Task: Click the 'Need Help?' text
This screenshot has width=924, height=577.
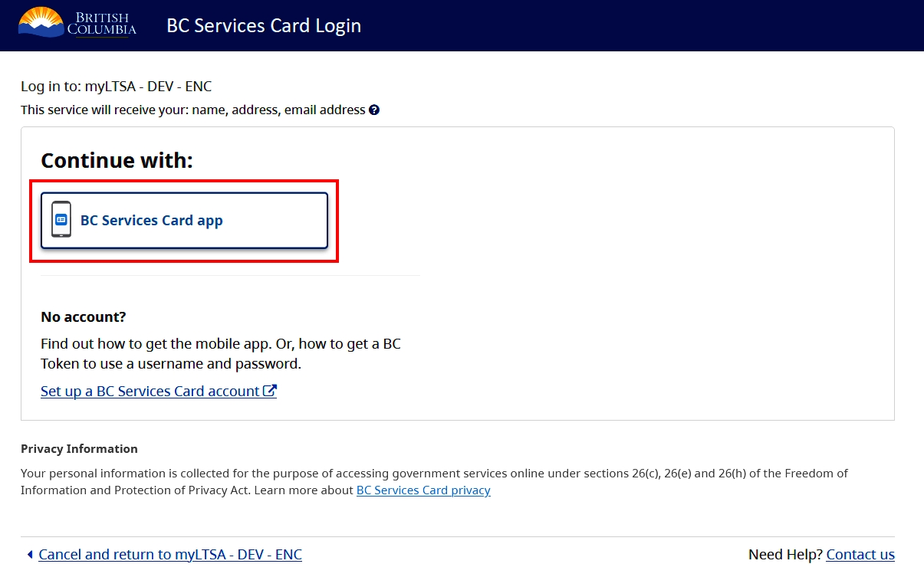Action: [785, 554]
